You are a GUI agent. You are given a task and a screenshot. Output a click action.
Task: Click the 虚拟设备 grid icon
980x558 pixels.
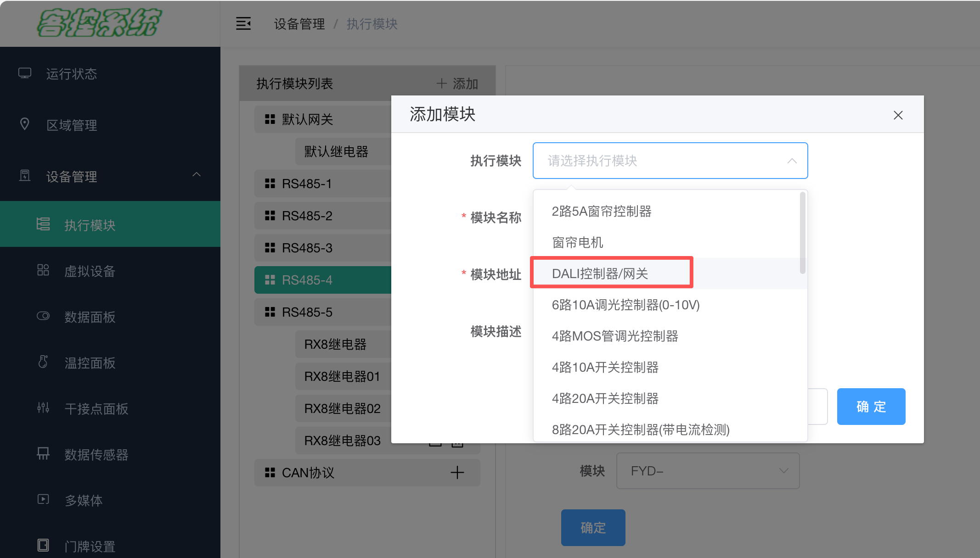pyautogui.click(x=43, y=270)
